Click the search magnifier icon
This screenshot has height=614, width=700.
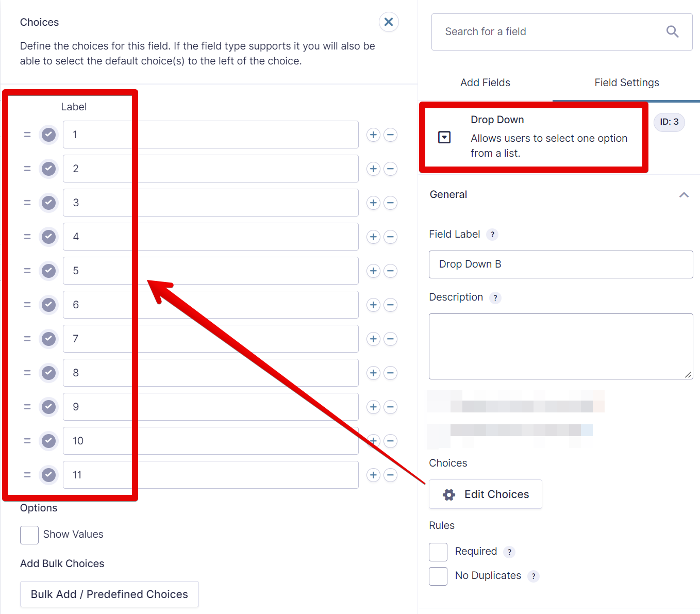tap(672, 32)
